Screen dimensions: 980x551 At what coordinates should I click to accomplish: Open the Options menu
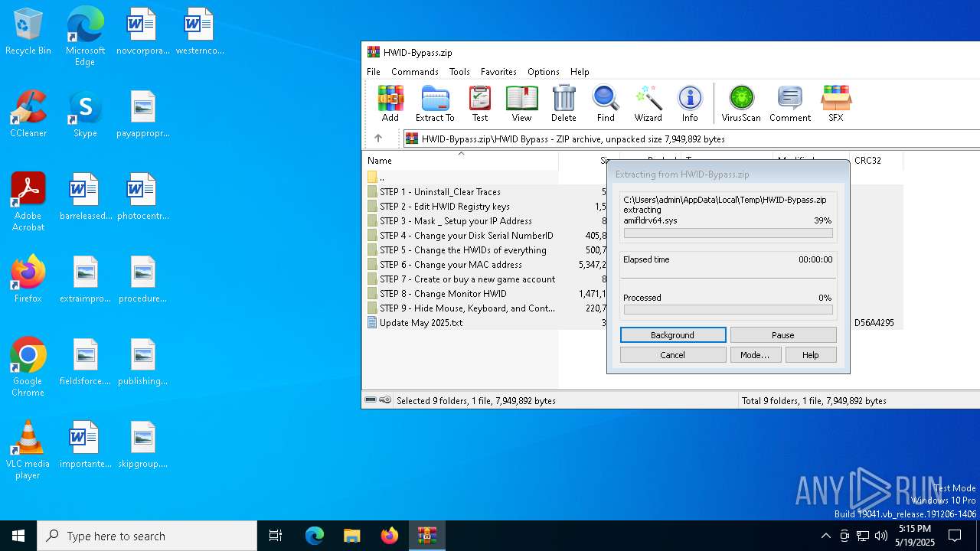click(x=543, y=72)
